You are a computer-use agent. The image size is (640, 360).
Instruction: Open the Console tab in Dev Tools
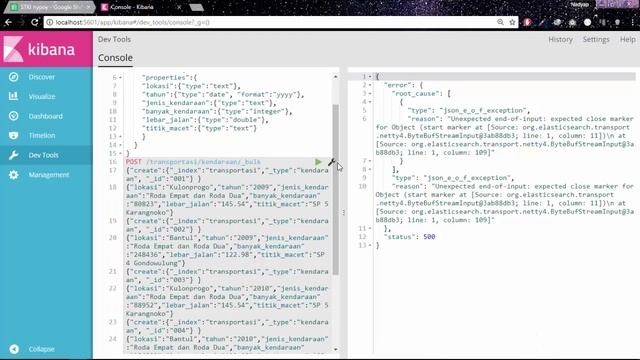115,58
